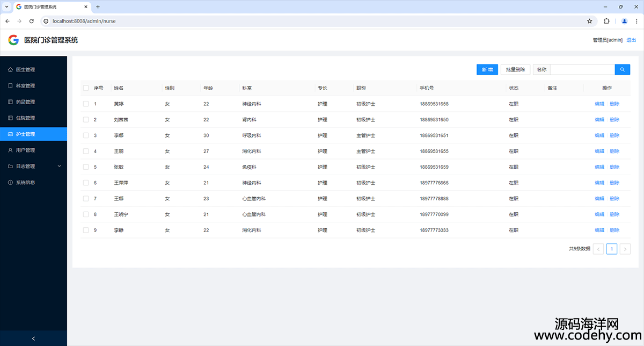This screenshot has width=644, height=346.
Task: Go to previous page arrow in pagination
Action: (x=598, y=249)
